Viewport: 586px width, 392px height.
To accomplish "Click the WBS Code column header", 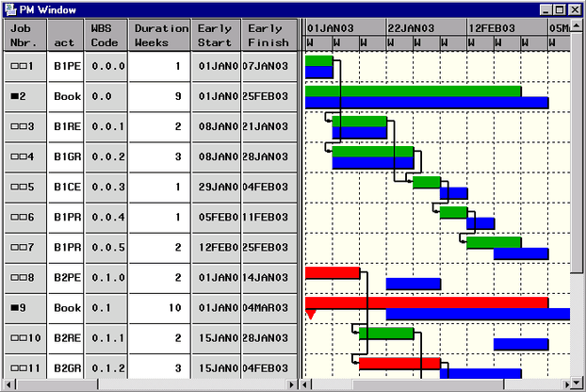I will pyautogui.click(x=104, y=35).
